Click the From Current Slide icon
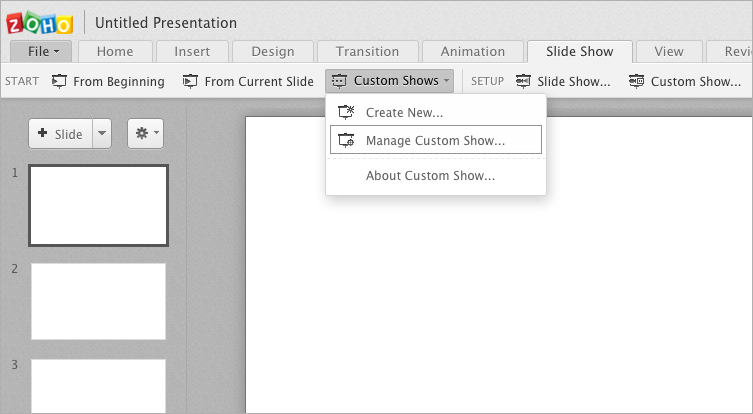 coord(190,81)
